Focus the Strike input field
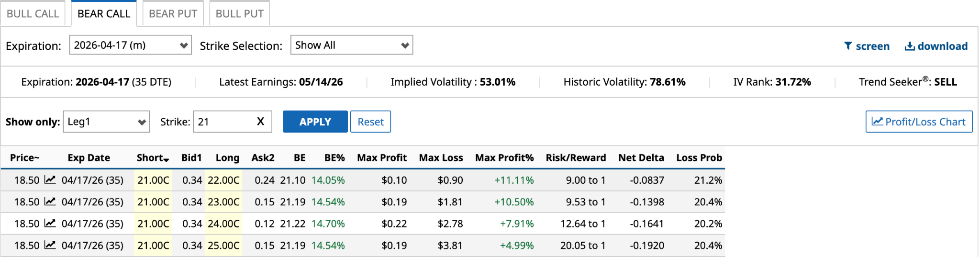 224,122
